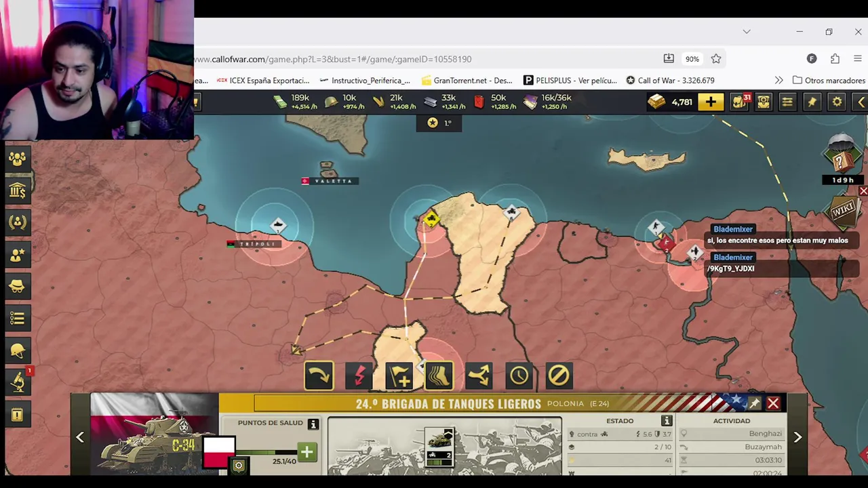Open the coalition laurel icon in sidebar
Viewport: 868px width, 488px height.
tap(17, 222)
